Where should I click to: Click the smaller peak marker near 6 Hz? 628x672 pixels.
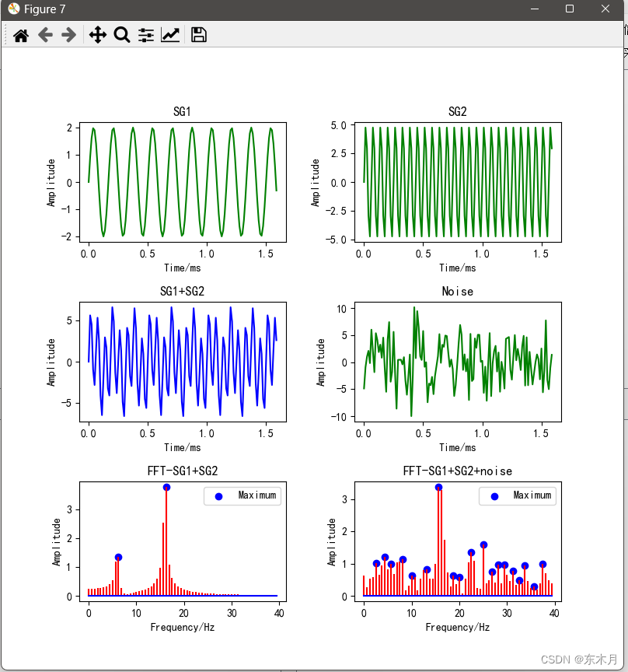(x=119, y=557)
